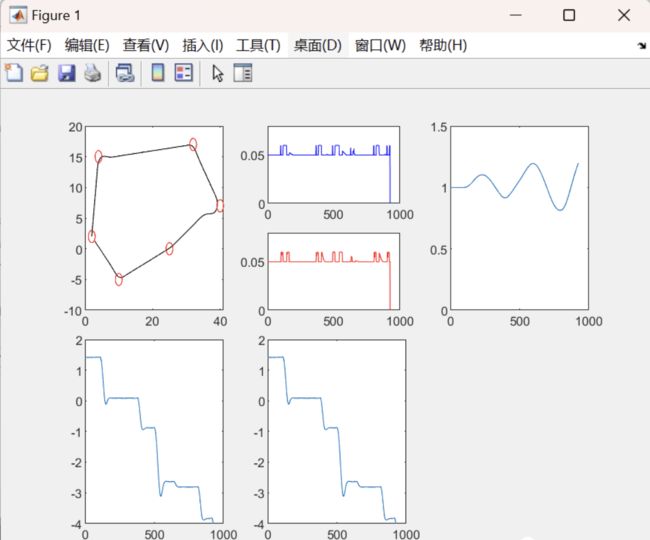
Task: Click the lowest red circle marker on the polygon
Action: [119, 280]
